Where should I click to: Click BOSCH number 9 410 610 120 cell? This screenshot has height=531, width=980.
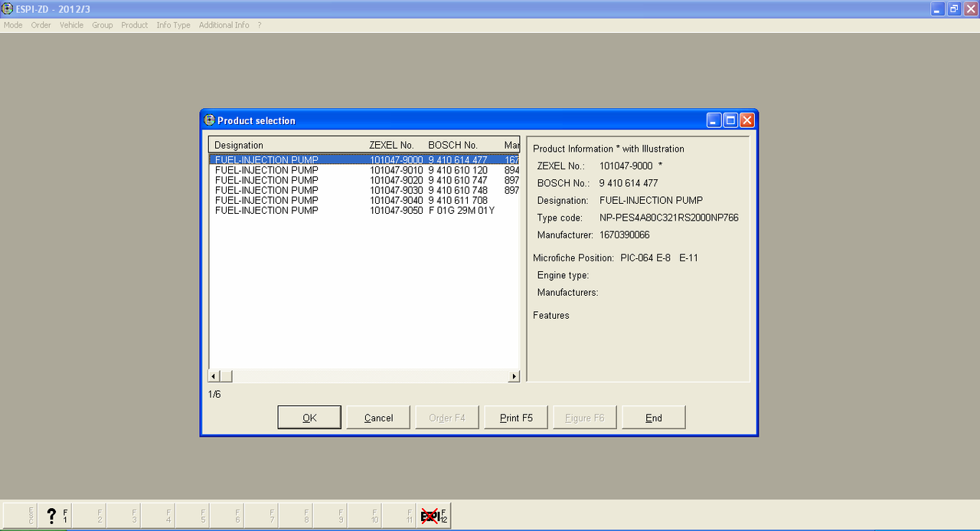458,170
